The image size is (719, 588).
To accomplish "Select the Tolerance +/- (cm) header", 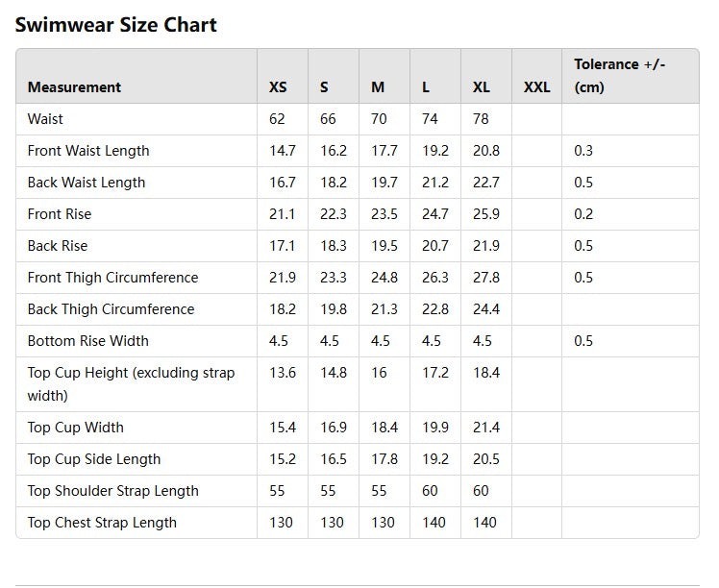I will coord(619,75).
